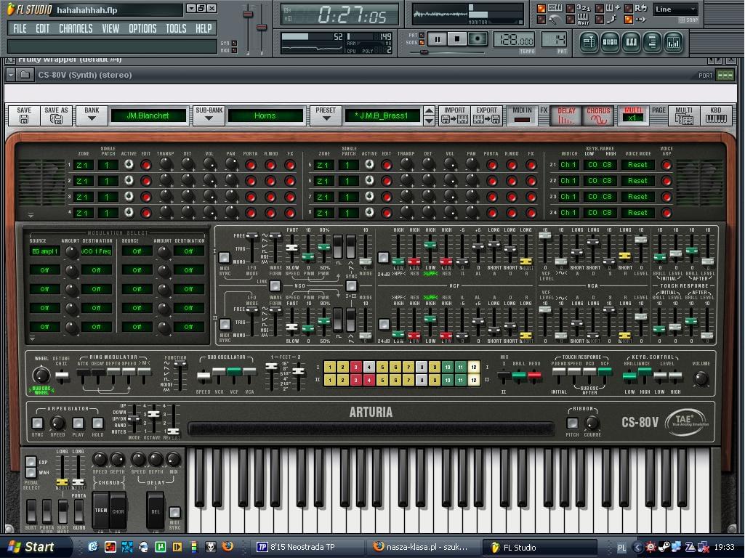745x560 pixels.
Task: Open the mixer icon
Action: 674,42
